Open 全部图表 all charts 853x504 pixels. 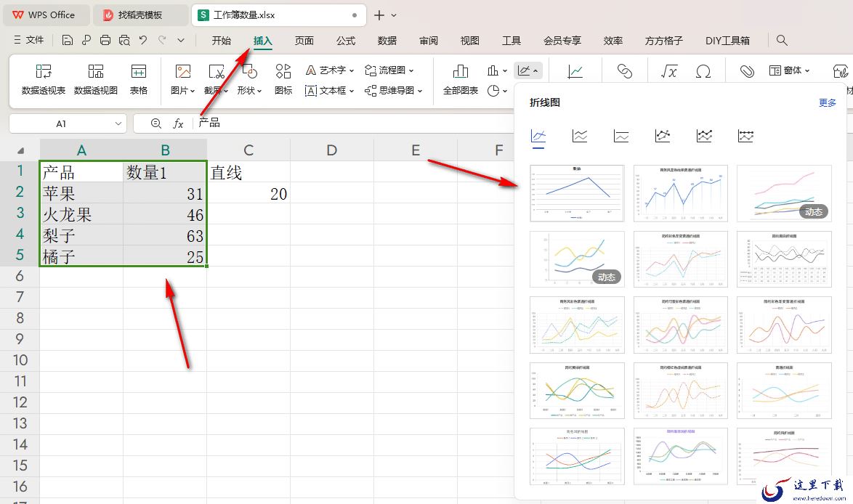[x=460, y=79]
